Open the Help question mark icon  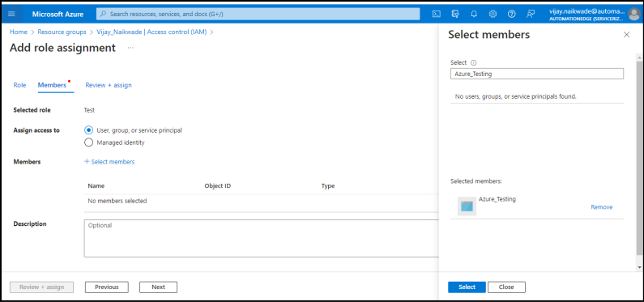coord(511,14)
